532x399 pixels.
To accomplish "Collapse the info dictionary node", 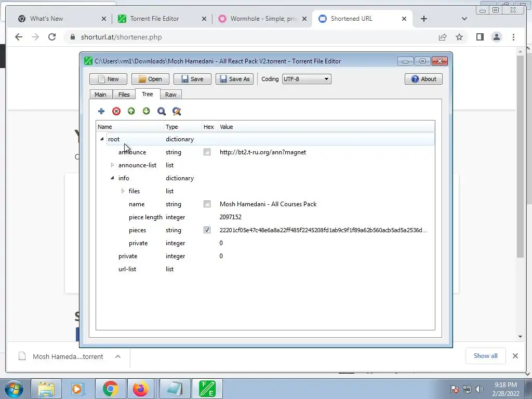I will [x=112, y=178].
